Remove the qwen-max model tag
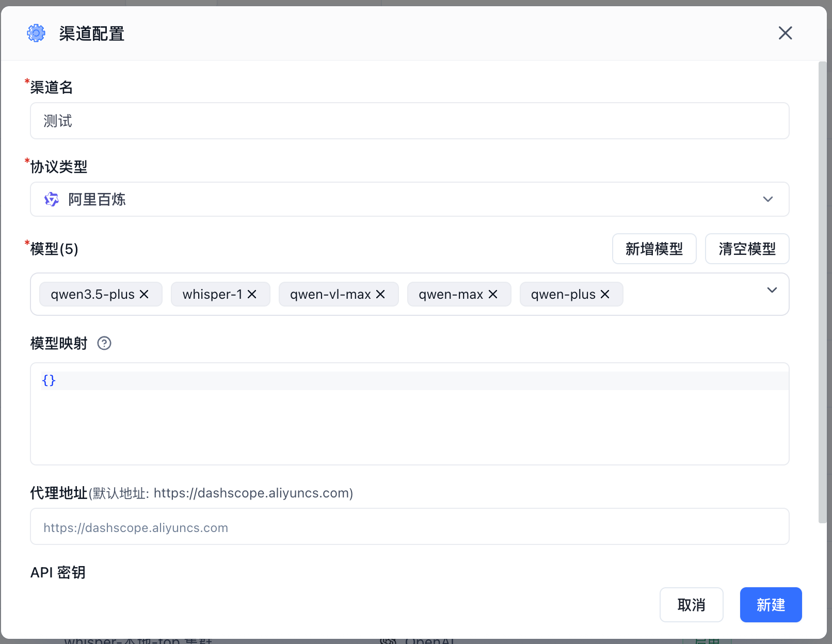The height and width of the screenshot is (644, 832). 493,294
